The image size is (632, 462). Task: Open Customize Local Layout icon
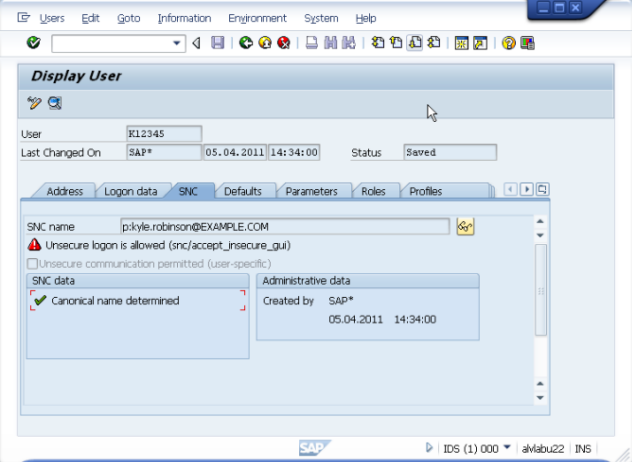pyautogui.click(x=527, y=43)
